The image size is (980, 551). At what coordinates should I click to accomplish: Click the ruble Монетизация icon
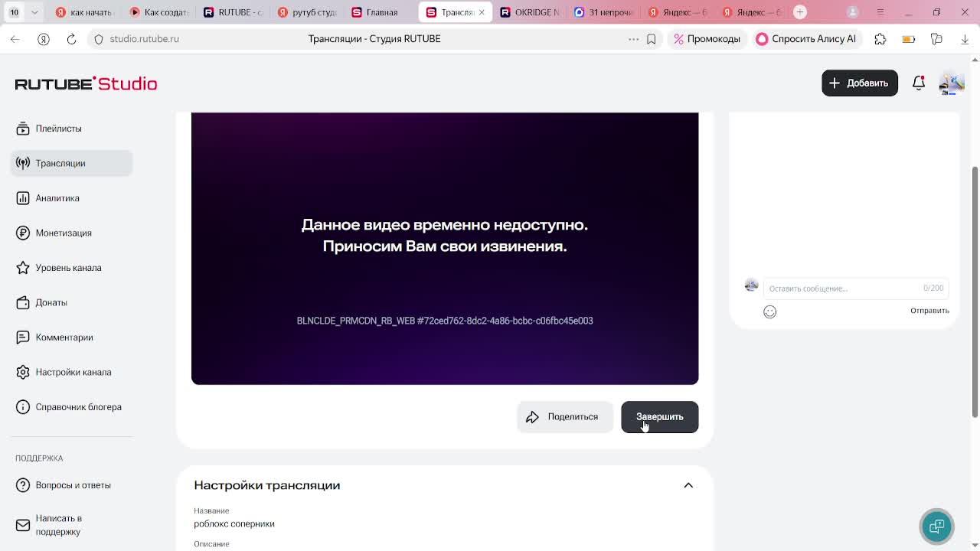tap(23, 233)
